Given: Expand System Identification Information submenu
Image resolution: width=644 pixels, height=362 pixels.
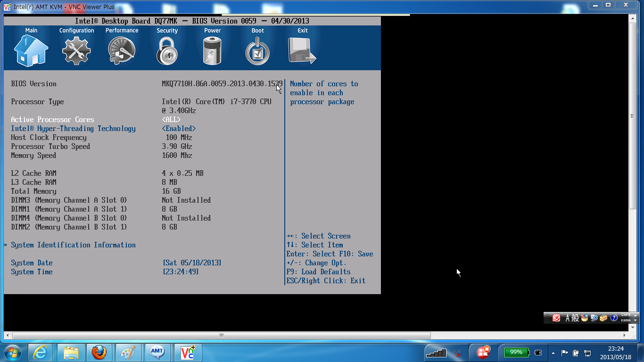Looking at the screenshot, I should [73, 245].
